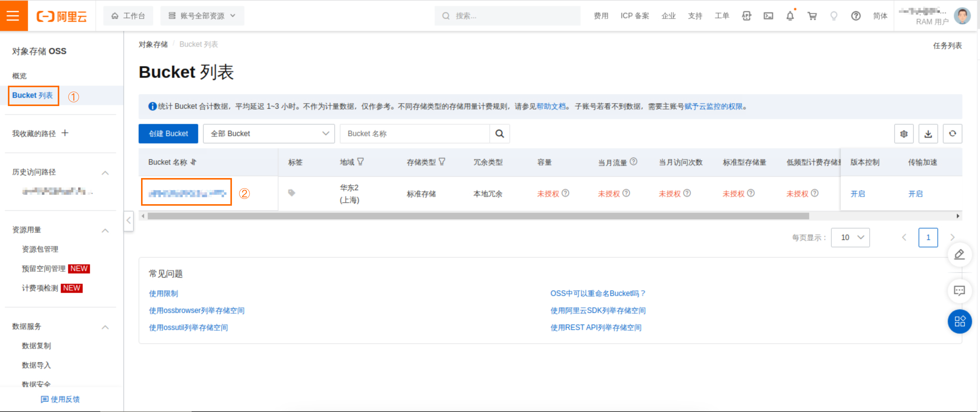Open the shopping cart icon
This screenshot has width=980, height=412.
pyautogui.click(x=812, y=16)
